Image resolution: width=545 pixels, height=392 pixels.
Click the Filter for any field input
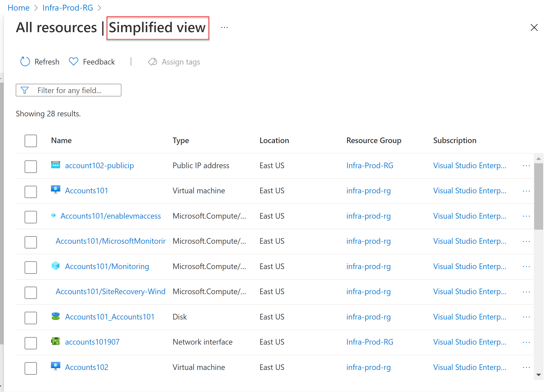pyautogui.click(x=69, y=90)
